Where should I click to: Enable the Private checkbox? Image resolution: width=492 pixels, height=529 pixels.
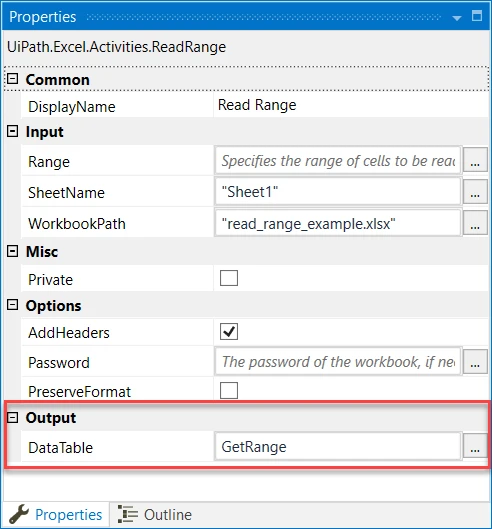point(229,278)
